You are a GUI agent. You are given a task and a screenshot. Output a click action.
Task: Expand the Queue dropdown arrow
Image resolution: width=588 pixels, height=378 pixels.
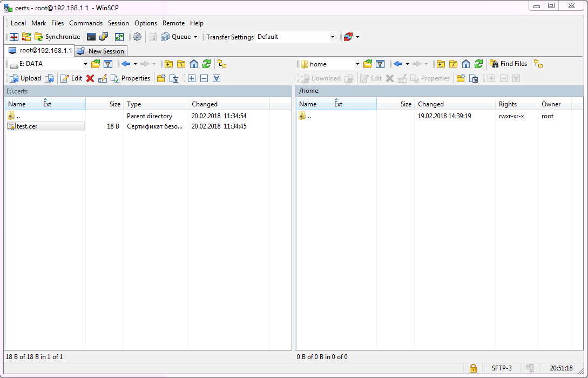[x=195, y=37]
